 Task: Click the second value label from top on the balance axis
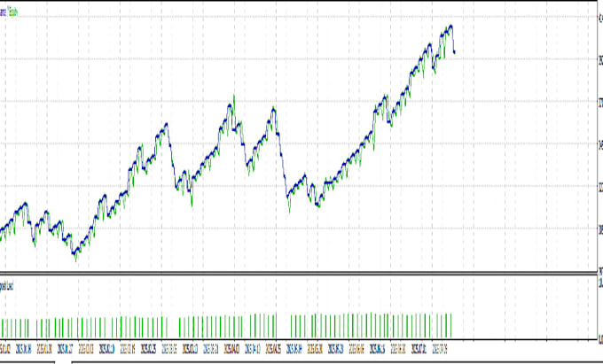600,59
